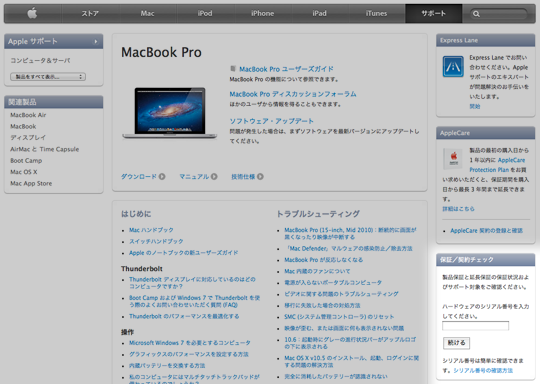Open ソフトウェア・アップデート link
Screen dimensions: 540x384
click(271, 121)
